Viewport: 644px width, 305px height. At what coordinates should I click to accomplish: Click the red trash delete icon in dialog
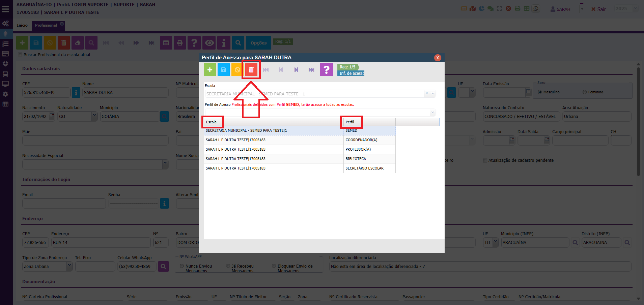tap(251, 70)
